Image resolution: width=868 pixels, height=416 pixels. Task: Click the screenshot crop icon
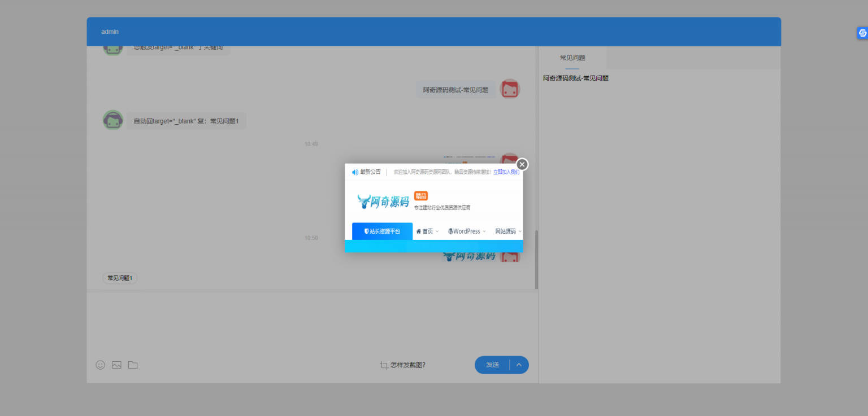click(x=384, y=365)
